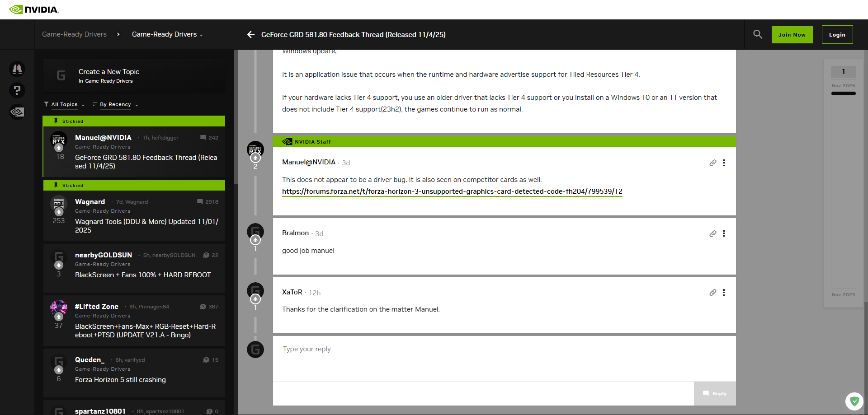The image size is (868, 415).
Task: Click the 242 replies count
Action: (x=209, y=138)
